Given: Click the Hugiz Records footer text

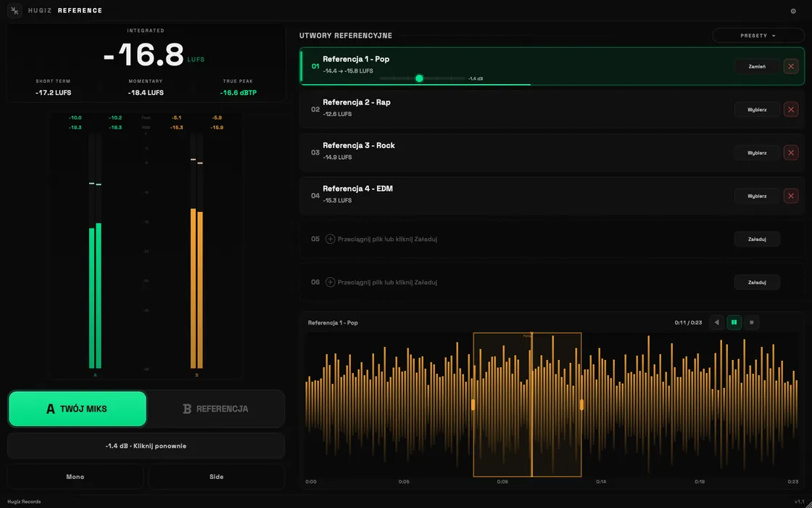Looking at the screenshot, I should [24, 501].
